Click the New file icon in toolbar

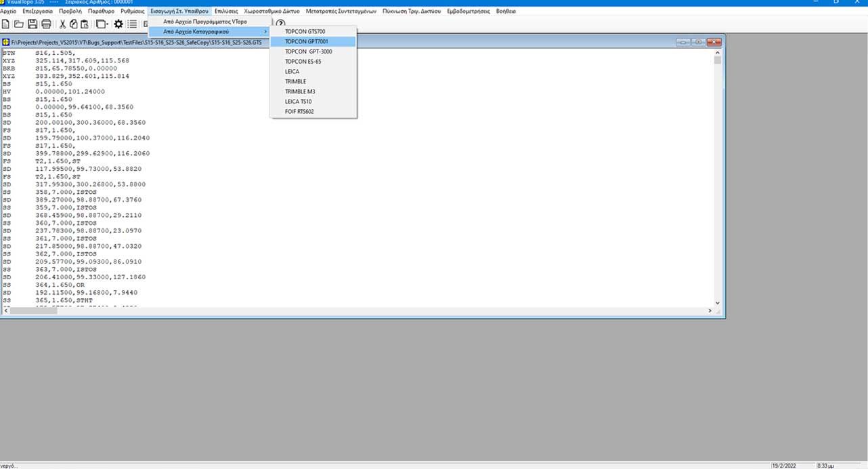point(6,24)
